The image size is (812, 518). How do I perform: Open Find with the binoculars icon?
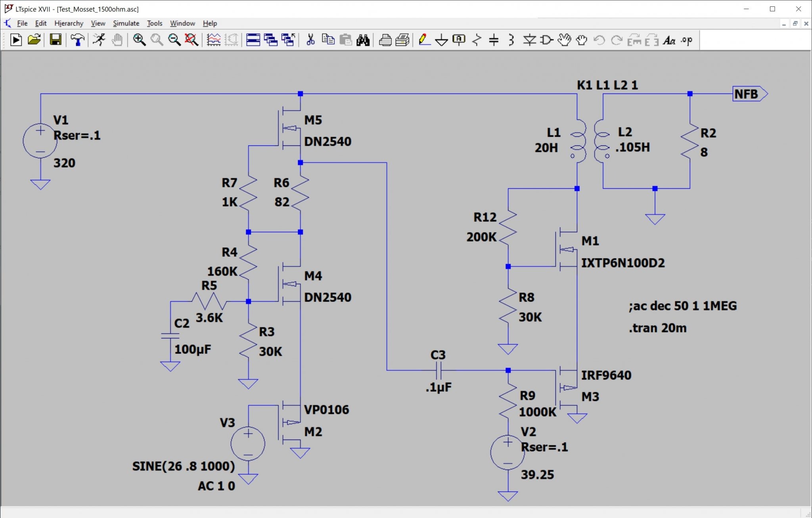pos(363,40)
